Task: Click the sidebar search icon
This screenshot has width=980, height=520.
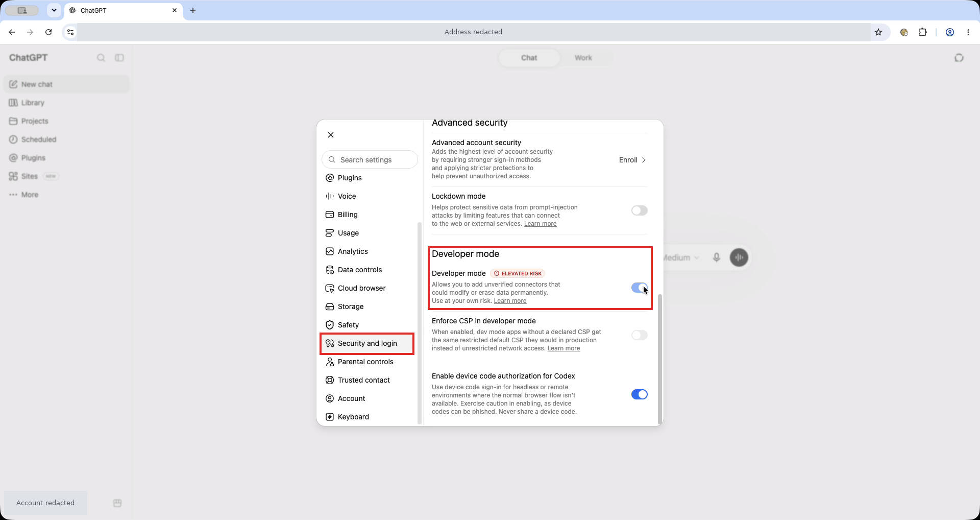Action: 101,58
